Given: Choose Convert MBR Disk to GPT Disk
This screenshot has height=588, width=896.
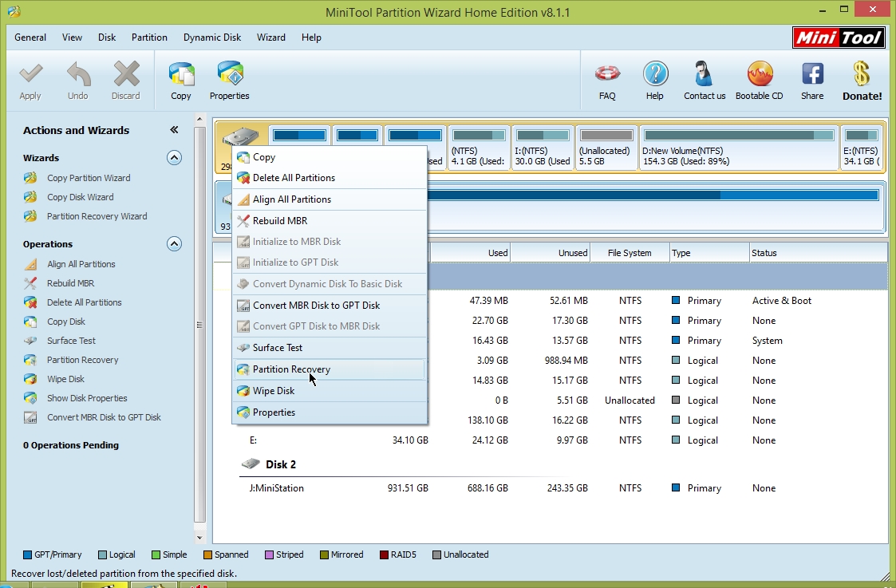Looking at the screenshot, I should 316,306.
